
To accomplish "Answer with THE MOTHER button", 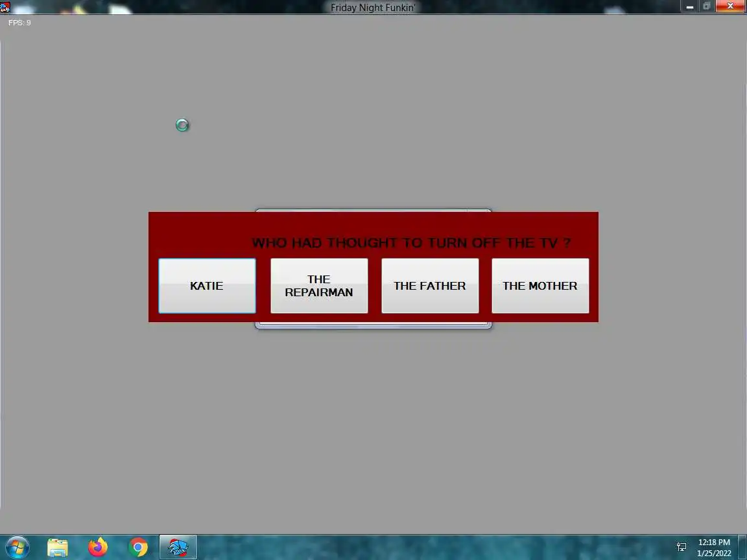I will click(540, 286).
